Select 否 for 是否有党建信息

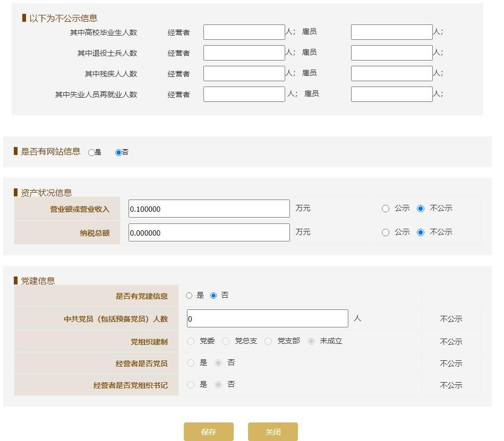pos(213,296)
